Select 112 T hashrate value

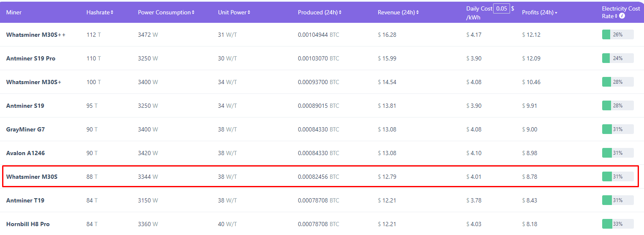94,35
